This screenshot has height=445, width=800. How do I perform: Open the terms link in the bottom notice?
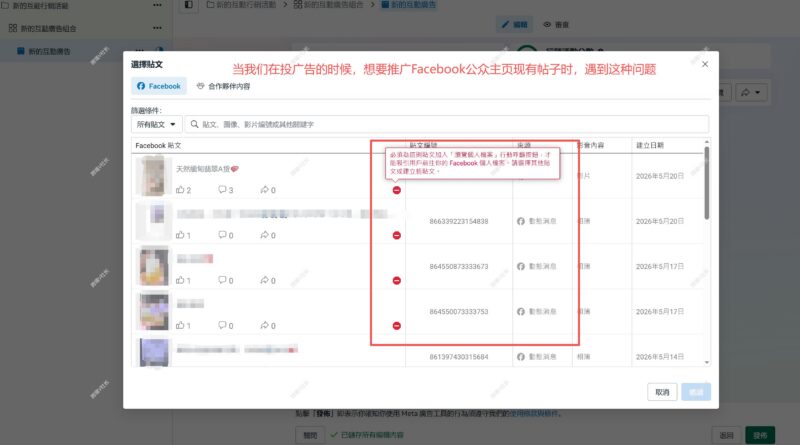534,413
